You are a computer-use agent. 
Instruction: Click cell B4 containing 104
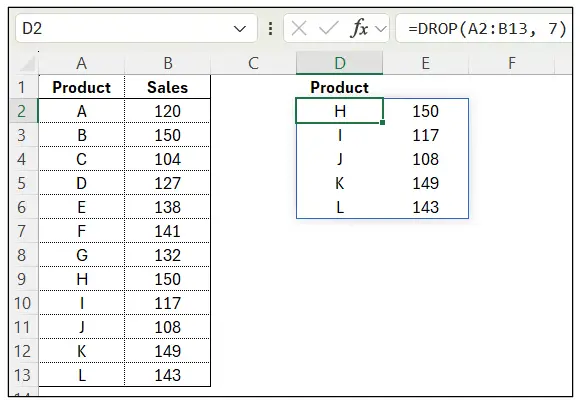tap(168, 159)
